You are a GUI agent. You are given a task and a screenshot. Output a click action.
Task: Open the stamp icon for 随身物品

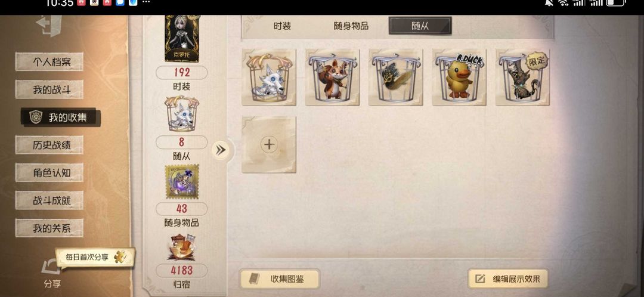click(181, 182)
